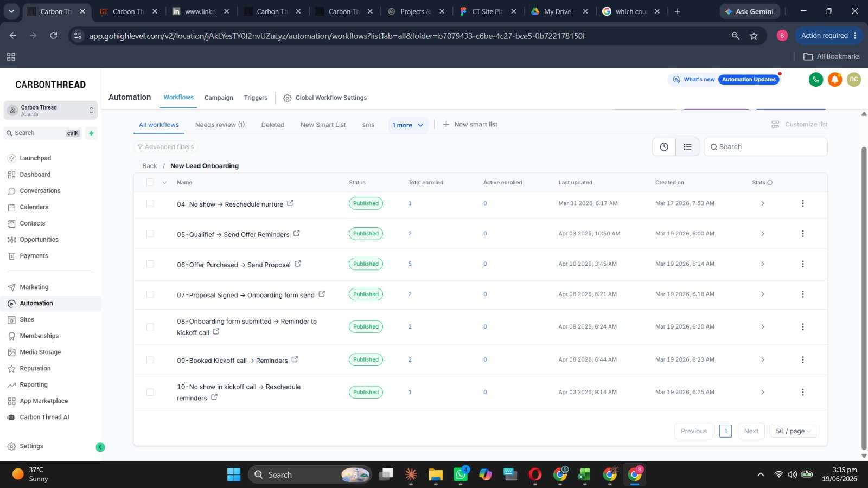Open Launchpad in sidebar

point(35,158)
